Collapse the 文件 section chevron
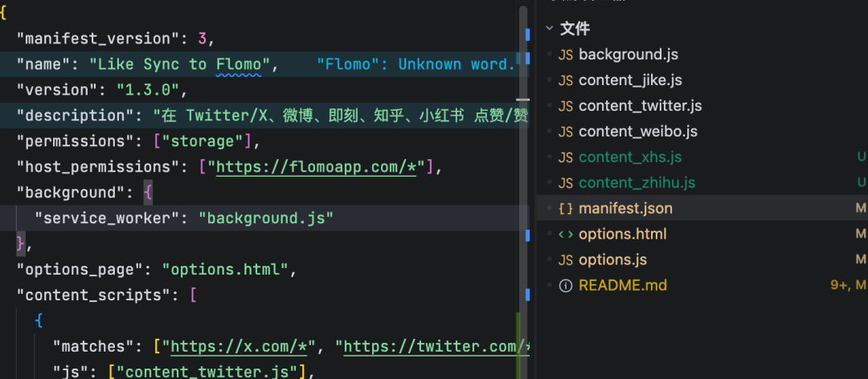Screen dimensions: 868x379 (x=550, y=29)
